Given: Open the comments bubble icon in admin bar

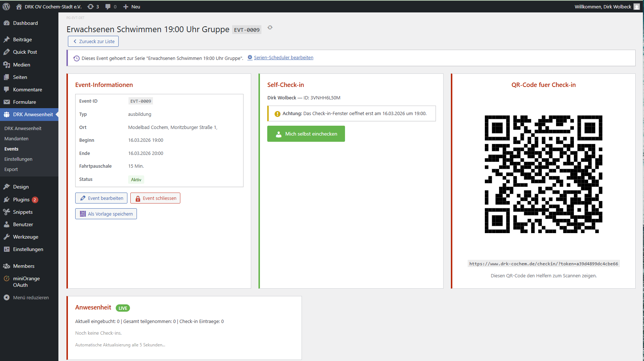Looking at the screenshot, I should pos(108,7).
